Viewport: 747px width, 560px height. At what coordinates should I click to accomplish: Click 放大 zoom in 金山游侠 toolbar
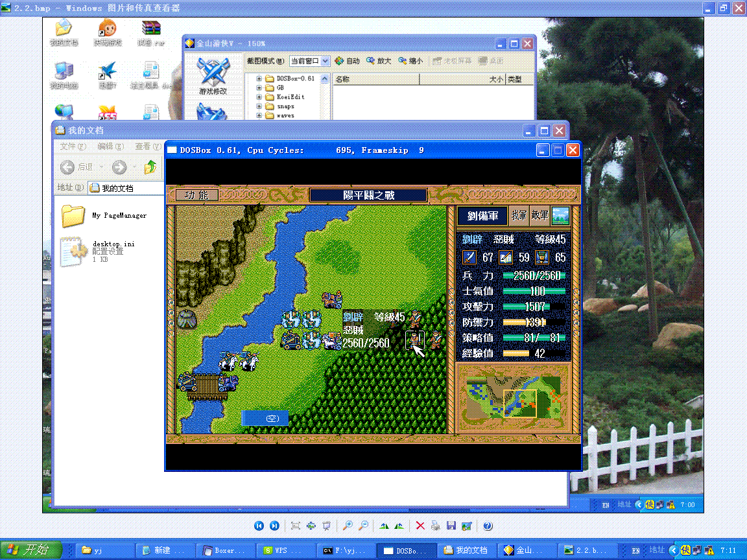379,61
